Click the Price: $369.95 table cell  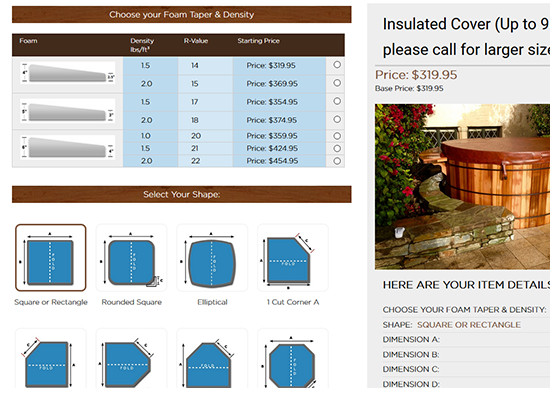(x=280, y=84)
